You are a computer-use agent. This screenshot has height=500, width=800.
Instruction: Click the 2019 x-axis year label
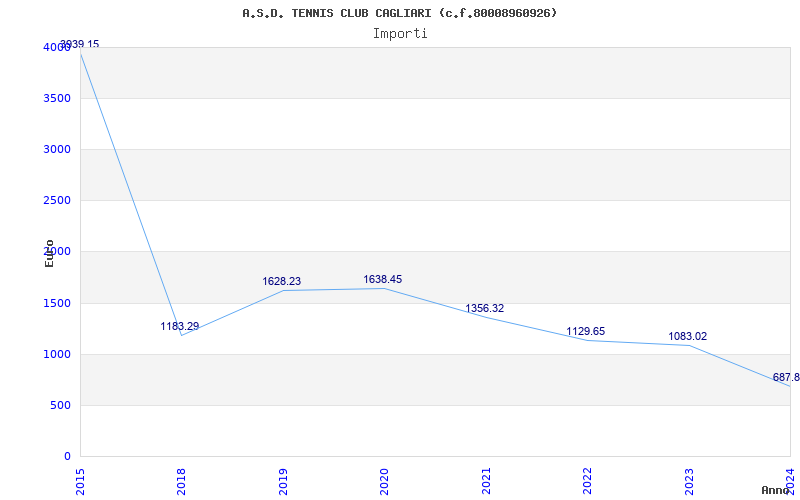(283, 480)
